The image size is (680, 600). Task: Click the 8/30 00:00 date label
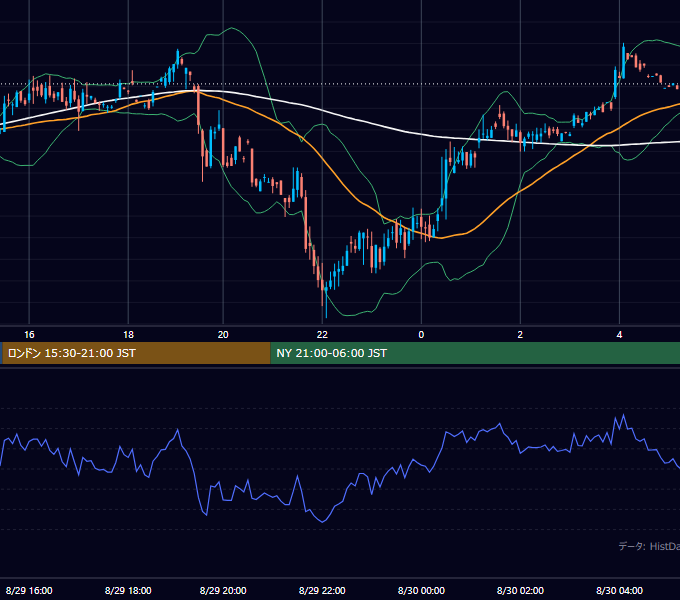point(421,590)
